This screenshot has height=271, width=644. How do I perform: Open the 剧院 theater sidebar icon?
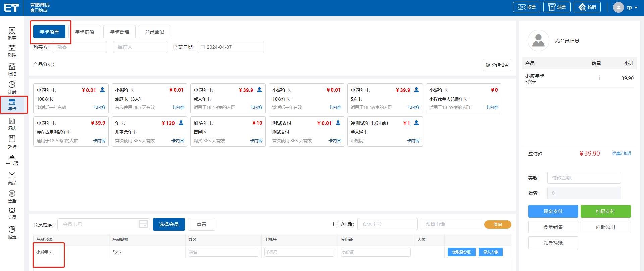[12, 49]
